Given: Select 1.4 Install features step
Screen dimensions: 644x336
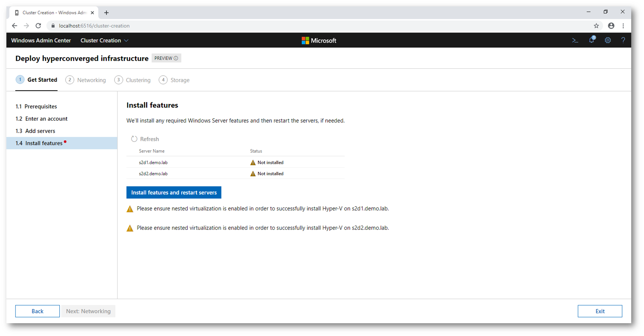Looking at the screenshot, I should point(62,143).
